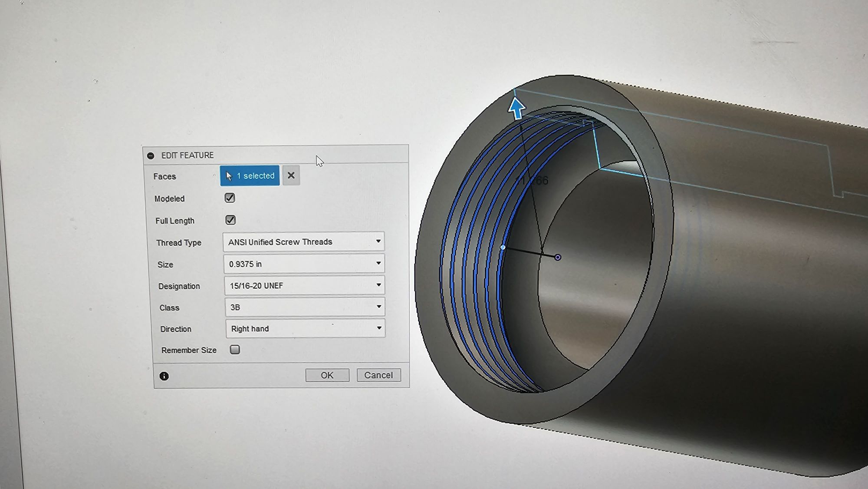Click the OK button
The height and width of the screenshot is (489, 868).
(x=327, y=375)
